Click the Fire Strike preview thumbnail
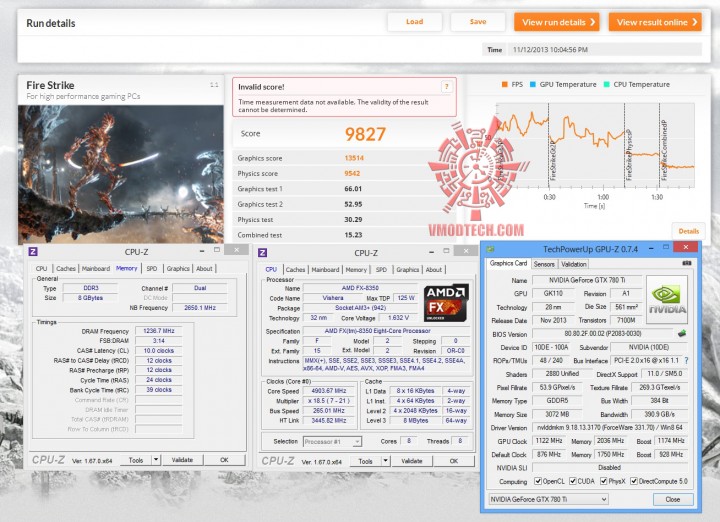 click(x=121, y=174)
